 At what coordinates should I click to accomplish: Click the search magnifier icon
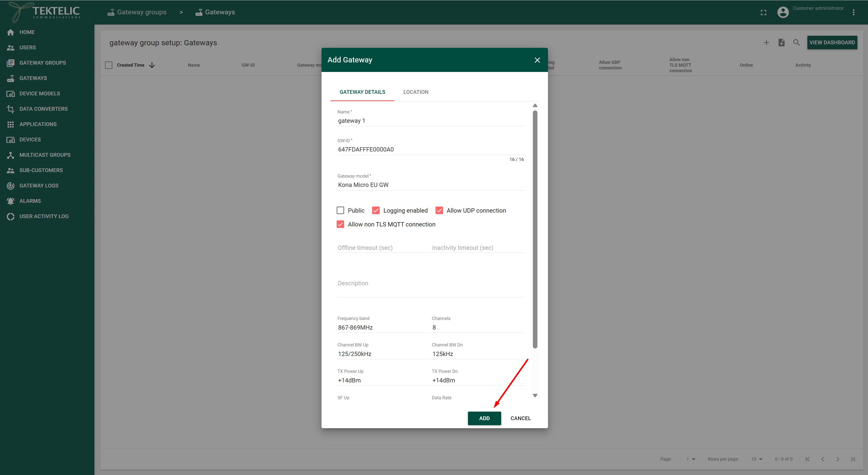[796, 43]
